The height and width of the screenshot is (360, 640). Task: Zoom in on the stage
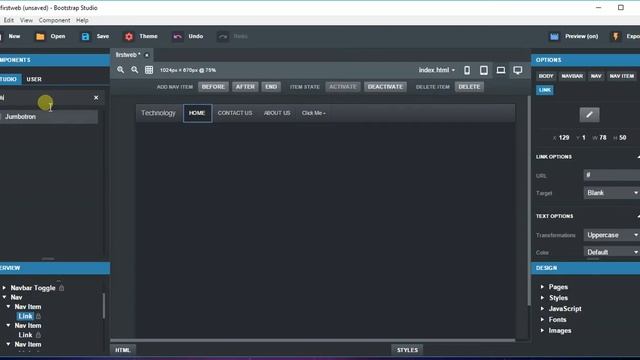120,70
